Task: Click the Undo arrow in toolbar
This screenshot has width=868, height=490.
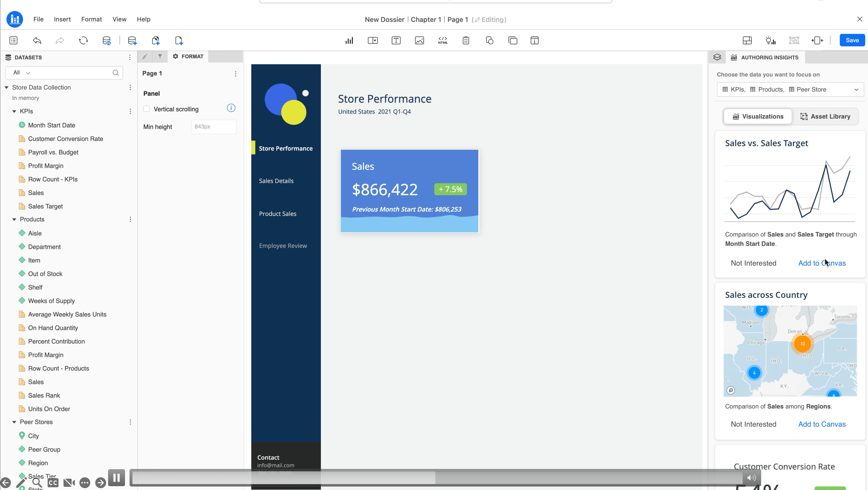Action: pos(37,40)
